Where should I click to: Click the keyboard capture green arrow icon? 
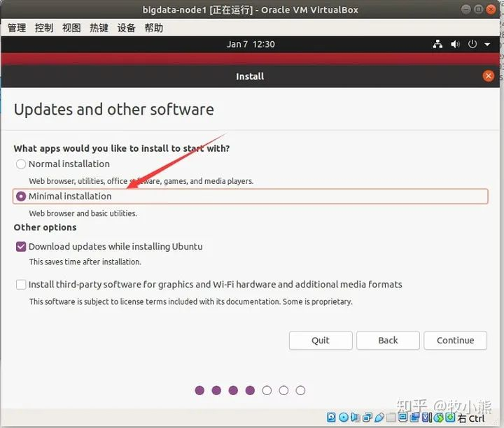[x=449, y=417]
